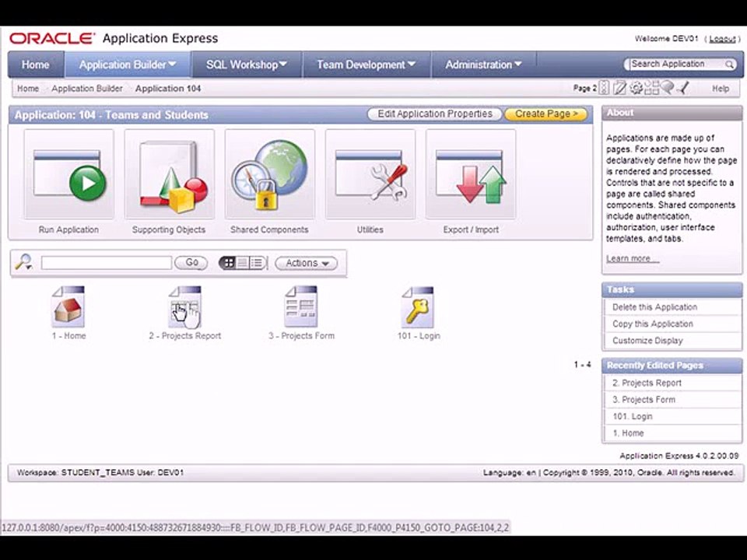Viewport: 747px width, 560px height.
Task: Open the search column magnifier dropdown
Action: coord(23,262)
